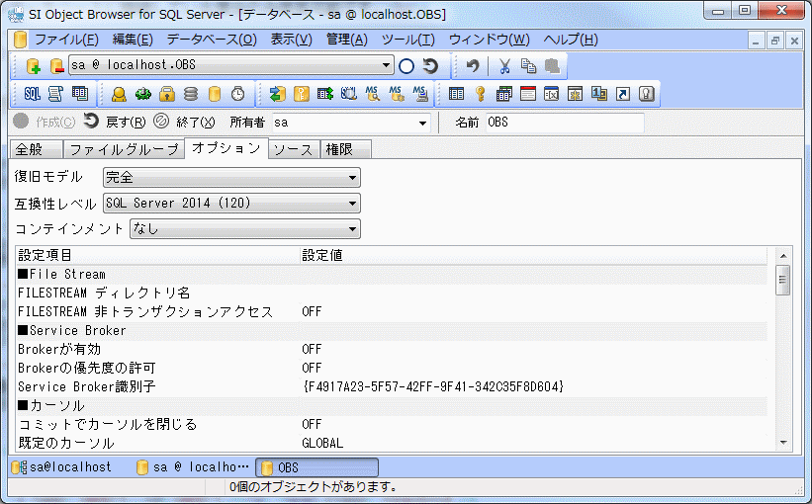
Task: Click the disconnect database icon
Action: click(56, 66)
